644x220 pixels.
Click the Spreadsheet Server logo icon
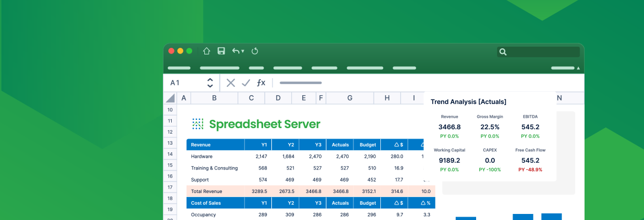click(x=198, y=124)
